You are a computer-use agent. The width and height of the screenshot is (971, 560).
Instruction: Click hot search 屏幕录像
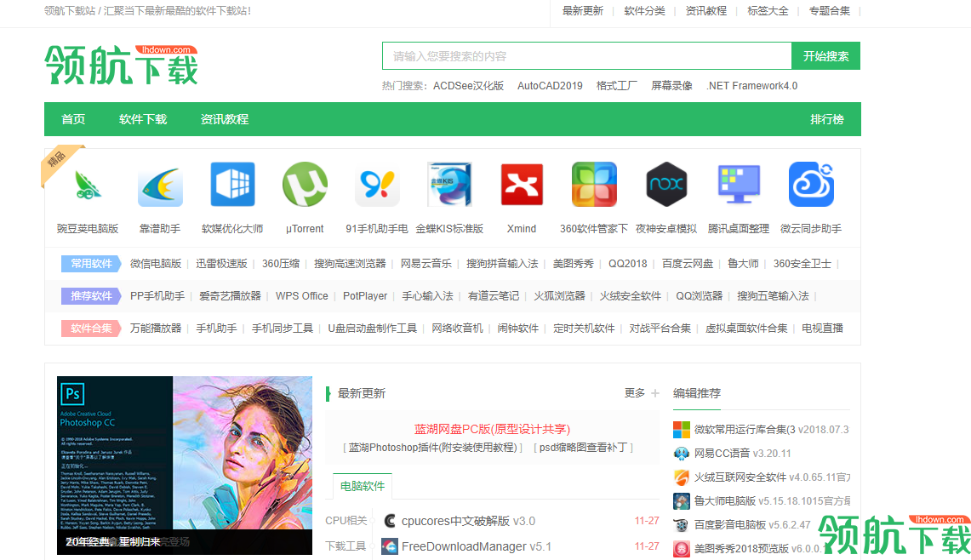(672, 85)
